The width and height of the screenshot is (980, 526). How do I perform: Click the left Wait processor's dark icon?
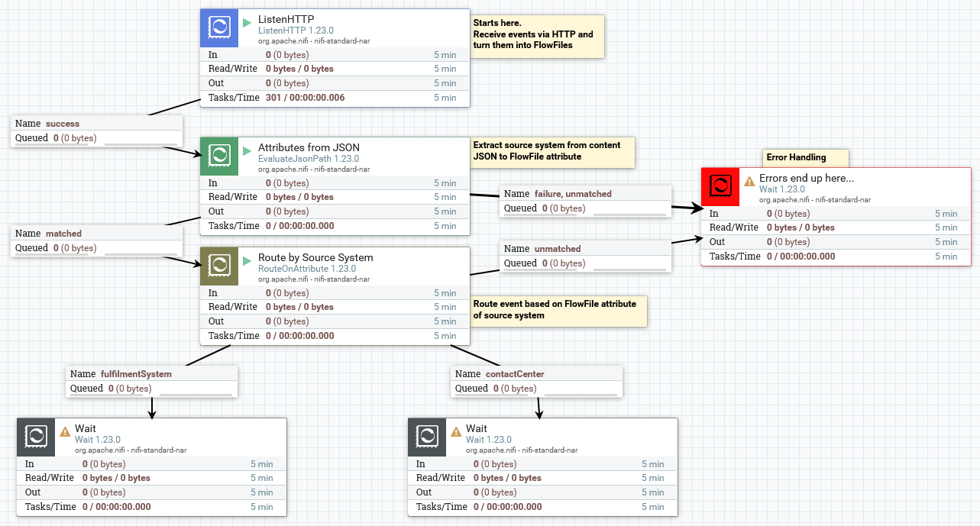click(36, 437)
